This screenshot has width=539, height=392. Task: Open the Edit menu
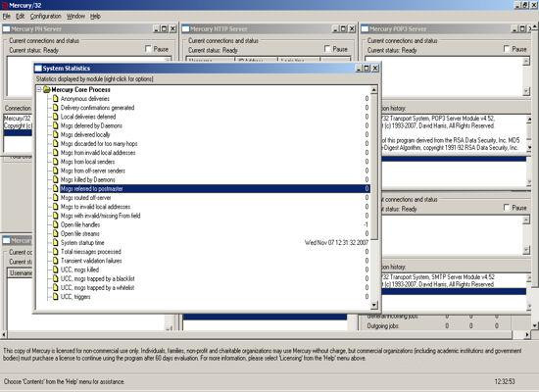(20, 16)
